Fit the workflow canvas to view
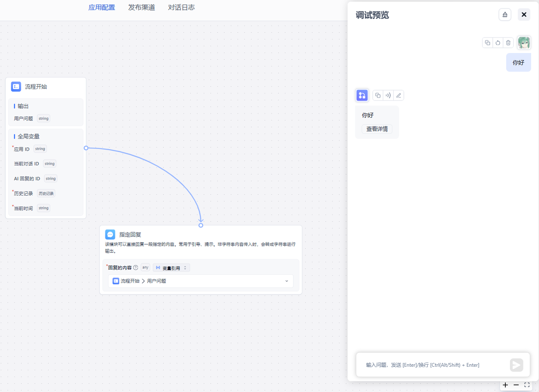Image resolution: width=539 pixels, height=392 pixels. [527, 385]
